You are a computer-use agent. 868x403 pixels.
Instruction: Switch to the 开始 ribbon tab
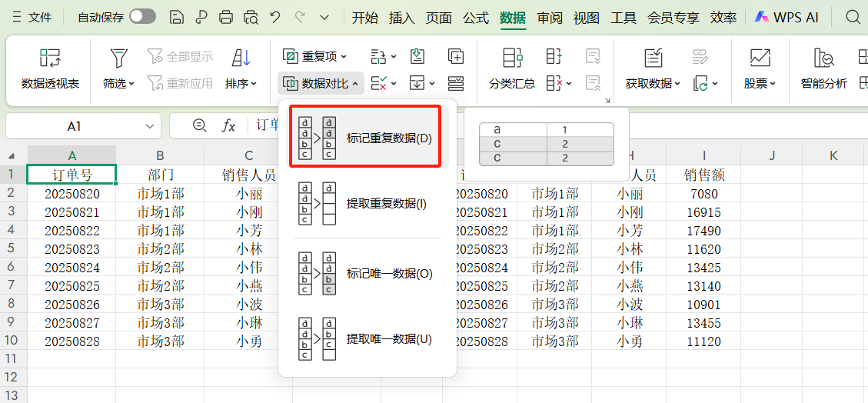pos(364,17)
